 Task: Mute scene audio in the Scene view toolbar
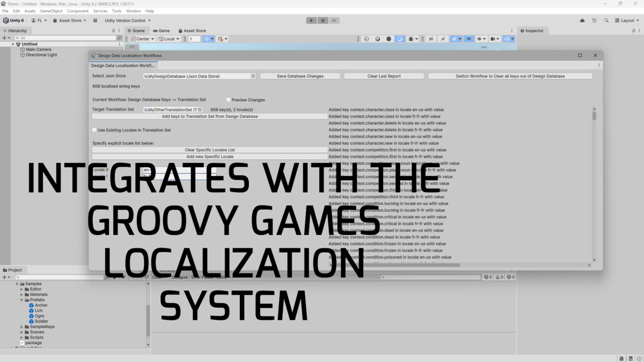431,39
